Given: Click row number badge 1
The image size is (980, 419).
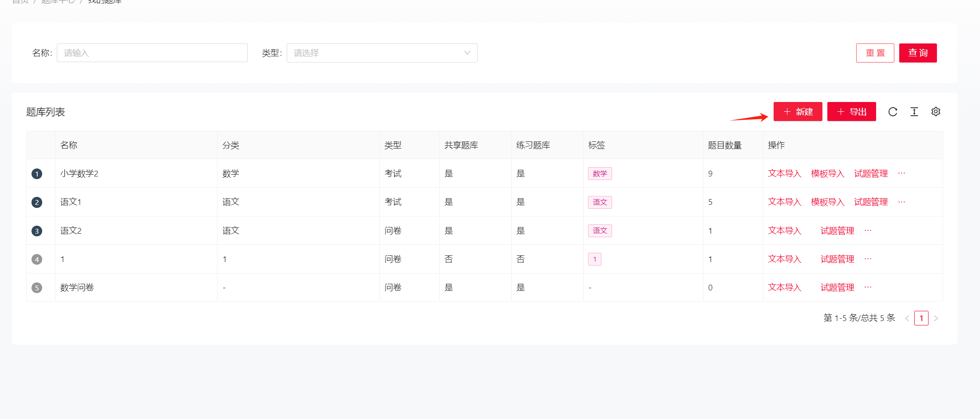Looking at the screenshot, I should click(x=37, y=174).
